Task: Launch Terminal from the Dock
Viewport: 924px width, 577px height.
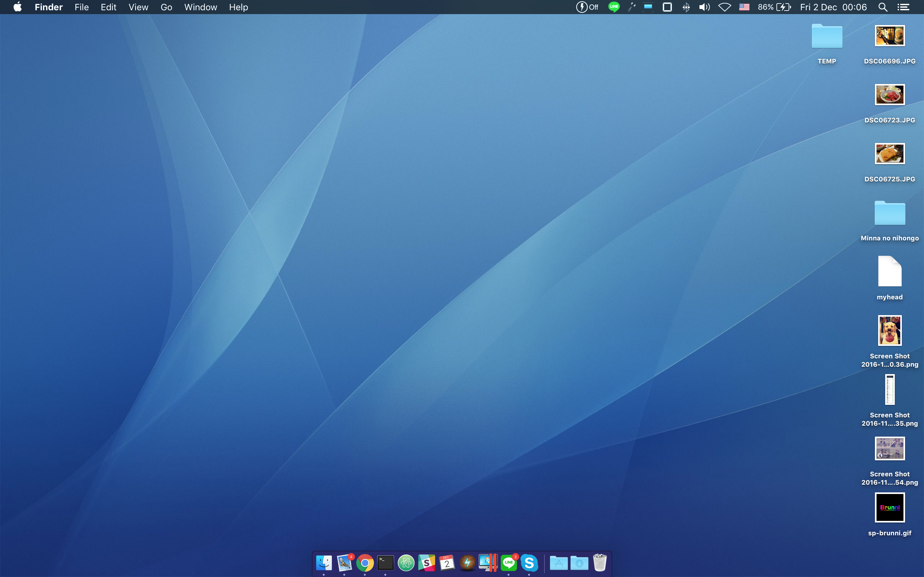Action: 385,563
